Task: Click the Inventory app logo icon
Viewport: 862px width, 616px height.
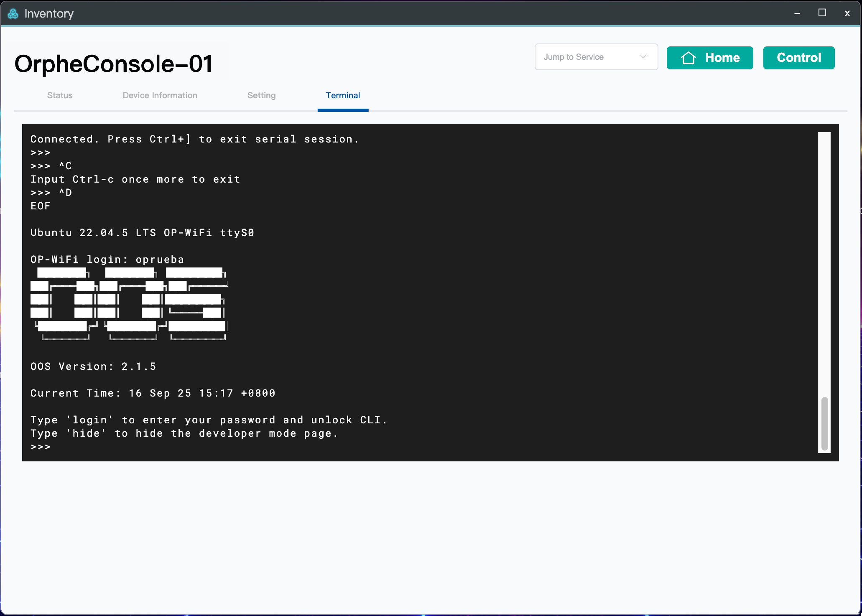Action: 13,14
